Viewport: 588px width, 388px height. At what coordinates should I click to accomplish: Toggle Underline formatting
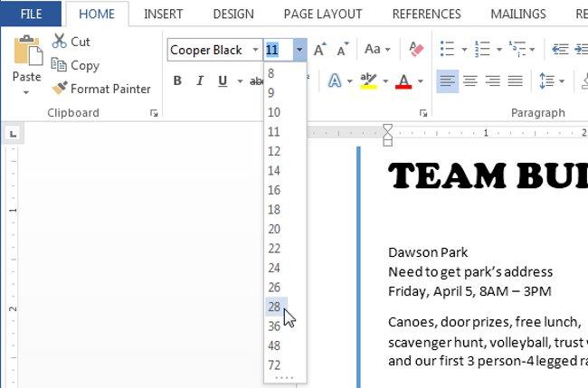pyautogui.click(x=223, y=80)
